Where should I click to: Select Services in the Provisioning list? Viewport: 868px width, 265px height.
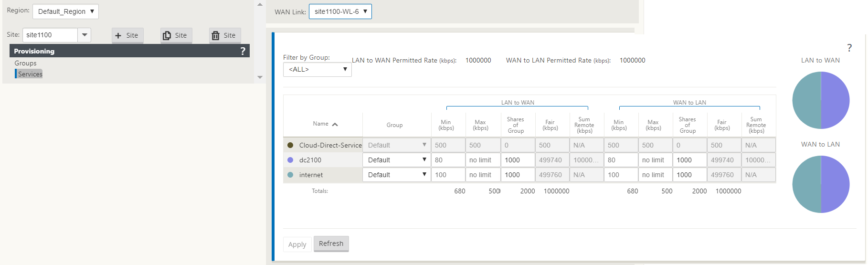[x=30, y=74]
